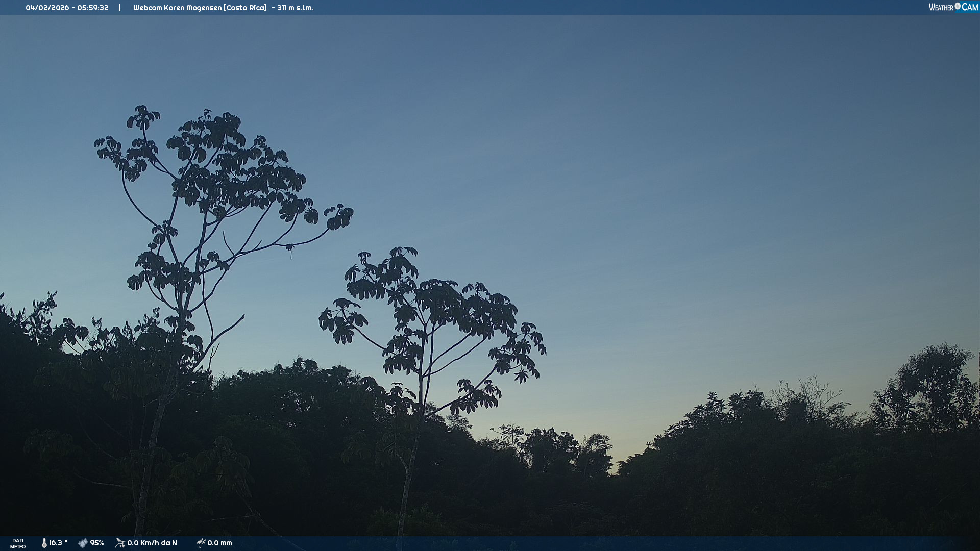Click the rain umbrella precipitation icon
This screenshot has height=551, width=980.
click(x=201, y=543)
